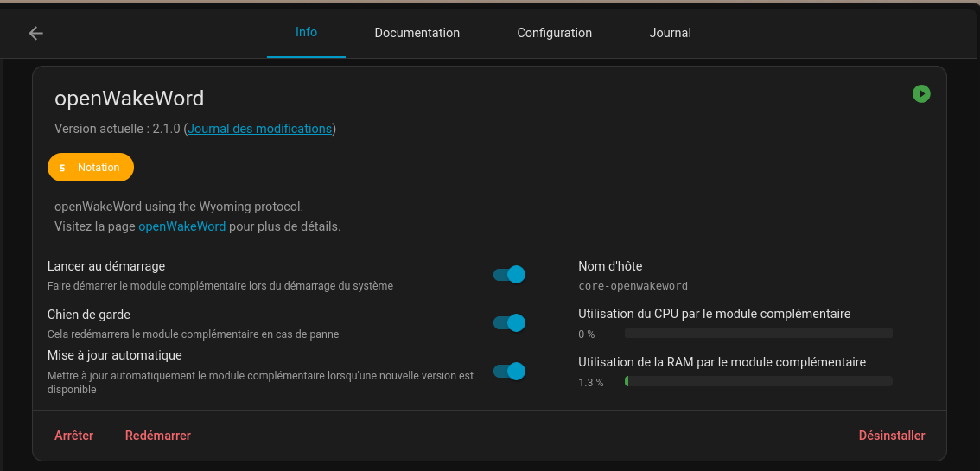Image resolution: width=980 pixels, height=471 pixels.
Task: Switch to the Info tab
Action: (306, 32)
